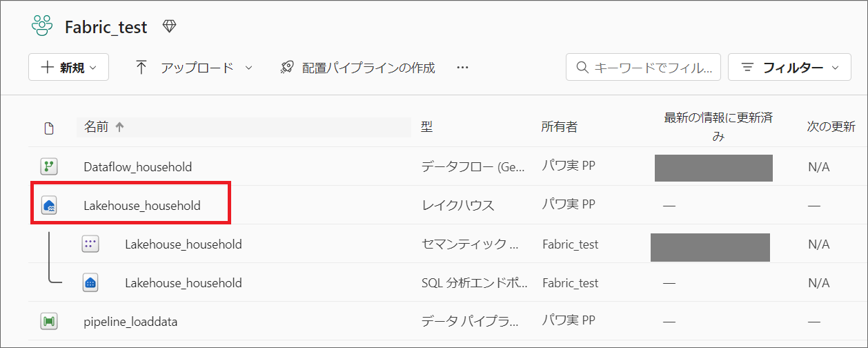868x348 pixels.
Task: Open the more options ellipsis menu
Action: point(462,67)
